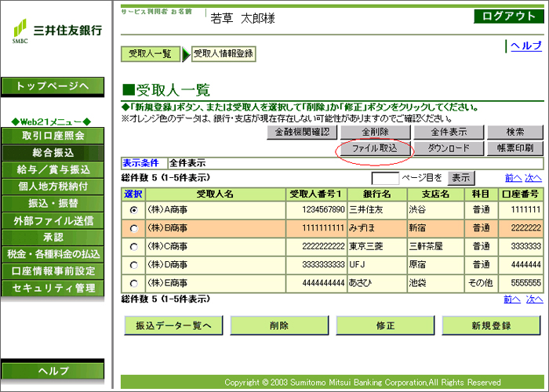
Task: Click the ダウンロード button
Action: click(x=449, y=148)
